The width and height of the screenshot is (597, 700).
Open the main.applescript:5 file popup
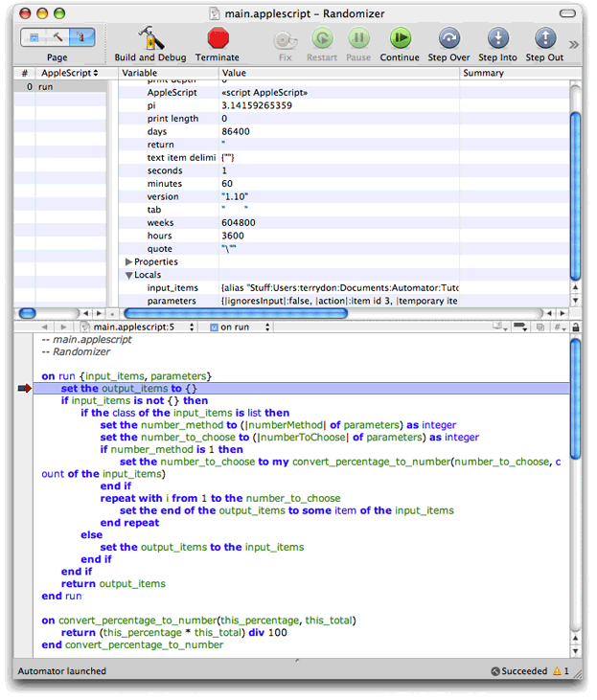click(x=132, y=327)
